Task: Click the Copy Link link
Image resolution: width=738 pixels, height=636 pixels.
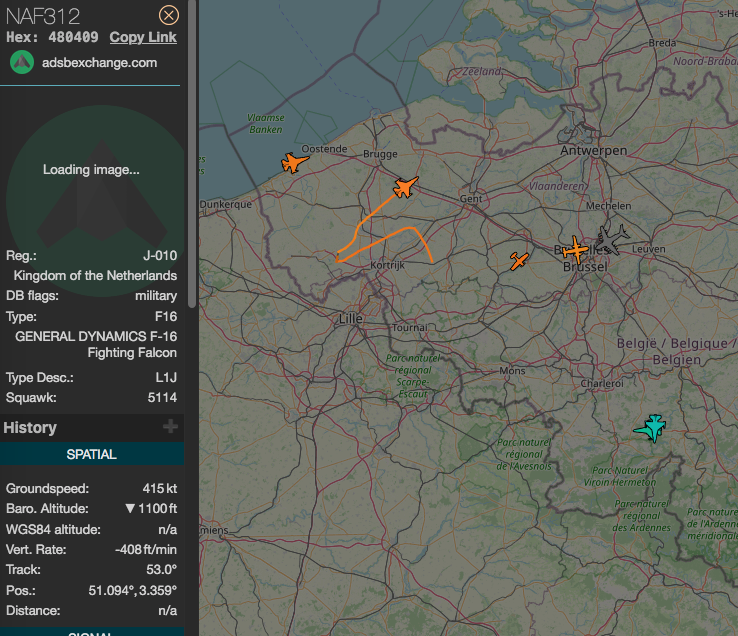Action: 143,37
